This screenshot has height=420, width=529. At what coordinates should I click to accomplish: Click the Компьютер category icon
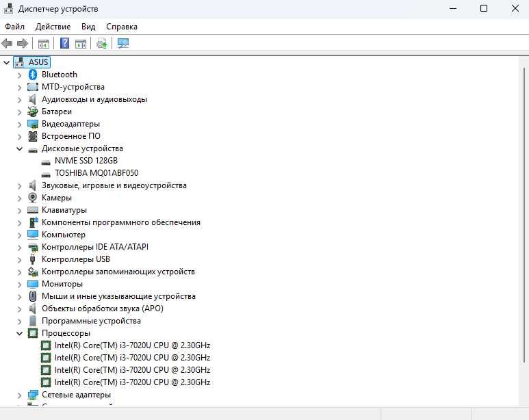(33, 235)
